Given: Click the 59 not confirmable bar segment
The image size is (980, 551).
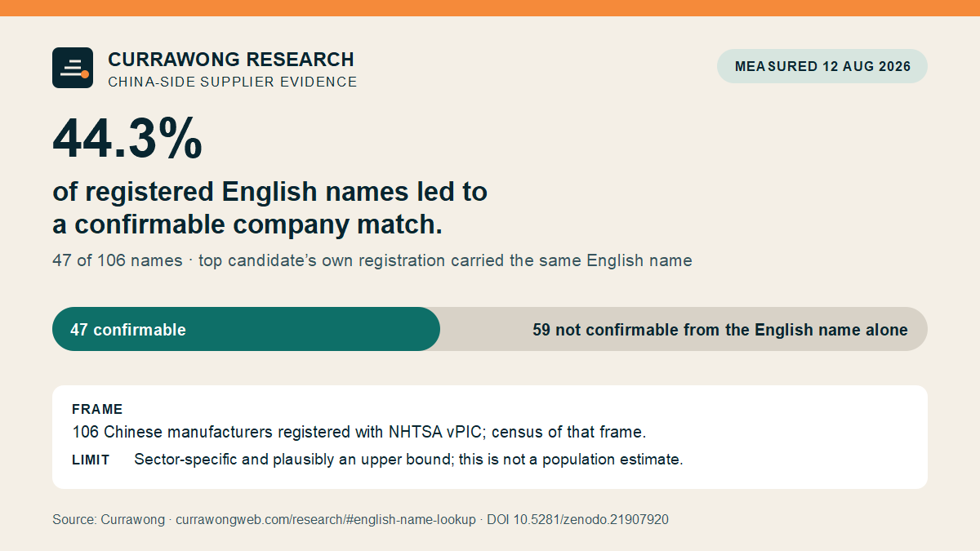Looking at the screenshot, I should coord(684,329).
